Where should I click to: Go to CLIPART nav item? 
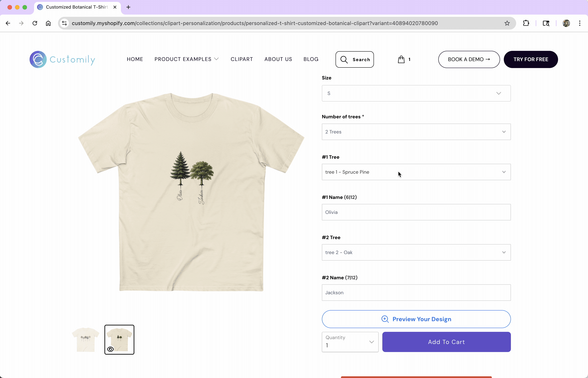pyautogui.click(x=242, y=59)
